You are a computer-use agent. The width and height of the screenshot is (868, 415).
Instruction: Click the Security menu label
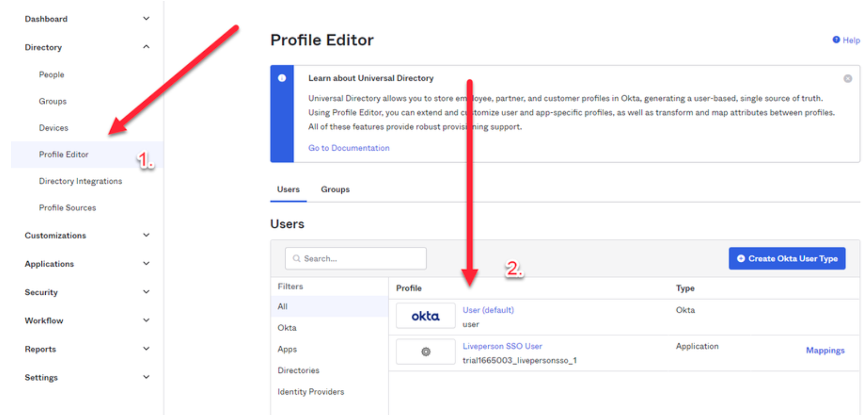tap(41, 292)
